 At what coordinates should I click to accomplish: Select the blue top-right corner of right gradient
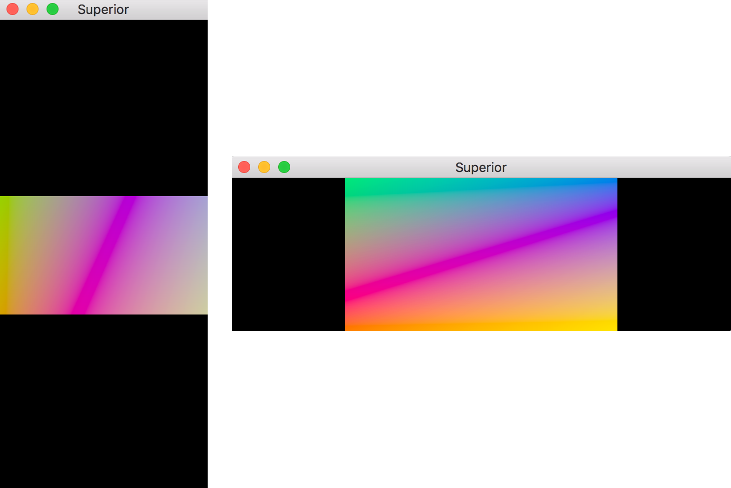[609, 184]
